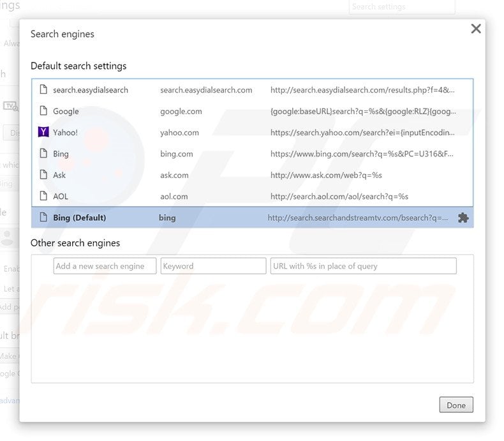Select the Ask search engine name

pyautogui.click(x=59, y=175)
